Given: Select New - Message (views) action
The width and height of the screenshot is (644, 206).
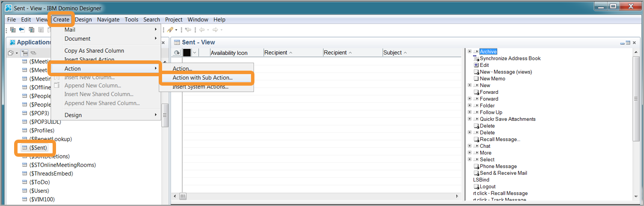Looking at the screenshot, I should coord(506,72).
